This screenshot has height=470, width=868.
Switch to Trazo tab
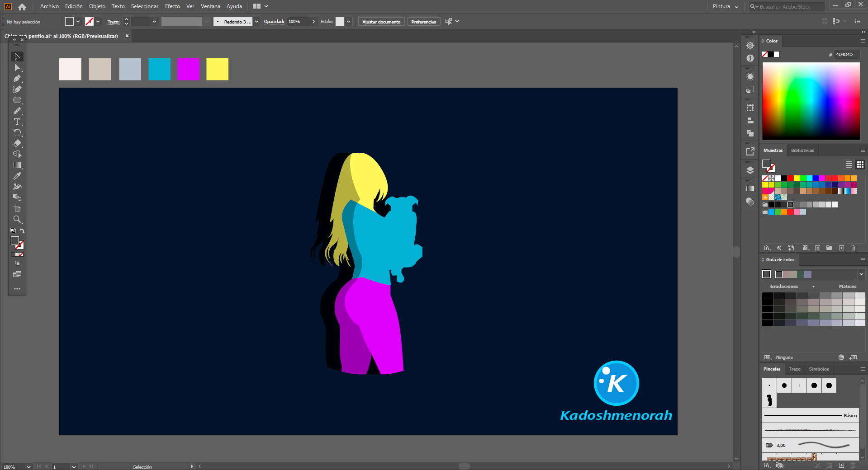795,369
